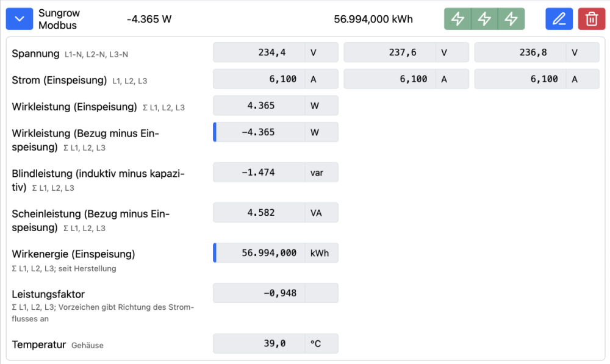Select the L1 voltage field 234,4
This screenshot has height=364, width=610.
click(259, 52)
